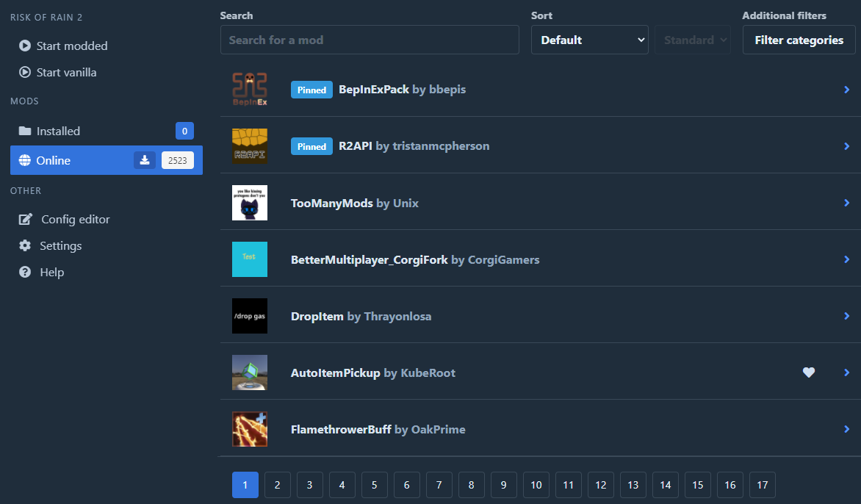This screenshot has width=861, height=504.
Task: Go to page 11
Action: (569, 485)
